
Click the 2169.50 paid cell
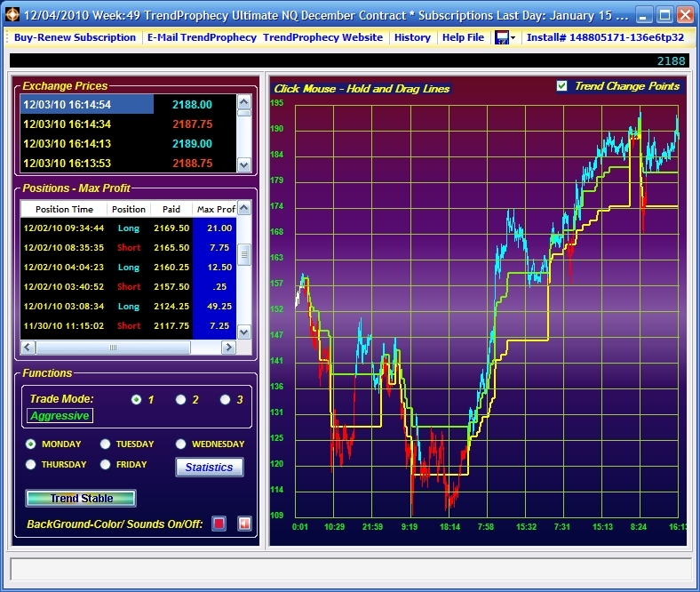pos(171,228)
